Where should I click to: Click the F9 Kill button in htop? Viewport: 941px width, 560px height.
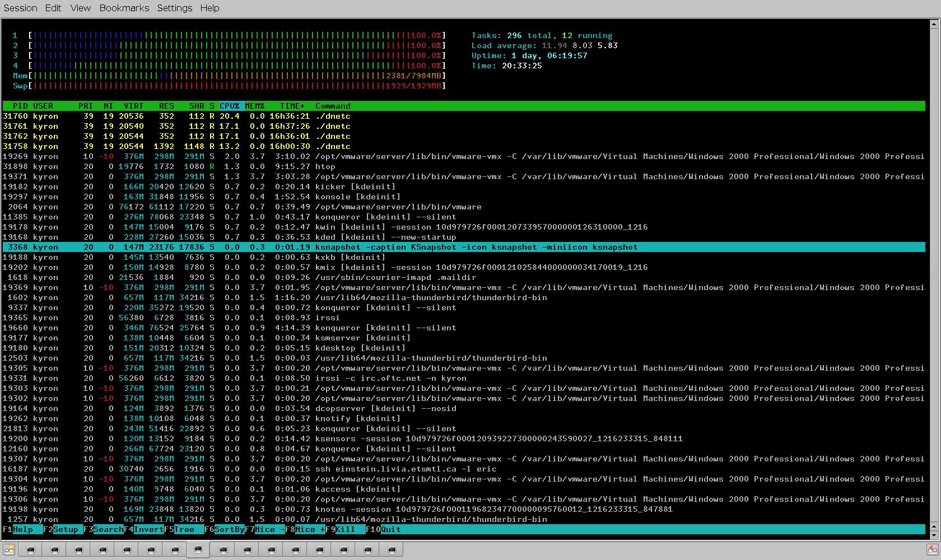pos(345,529)
